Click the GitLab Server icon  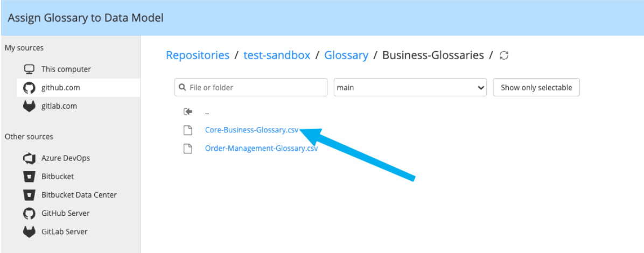(29, 231)
